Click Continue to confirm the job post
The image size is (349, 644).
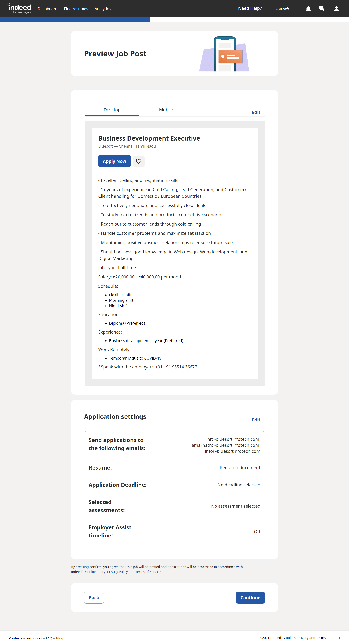click(x=250, y=597)
